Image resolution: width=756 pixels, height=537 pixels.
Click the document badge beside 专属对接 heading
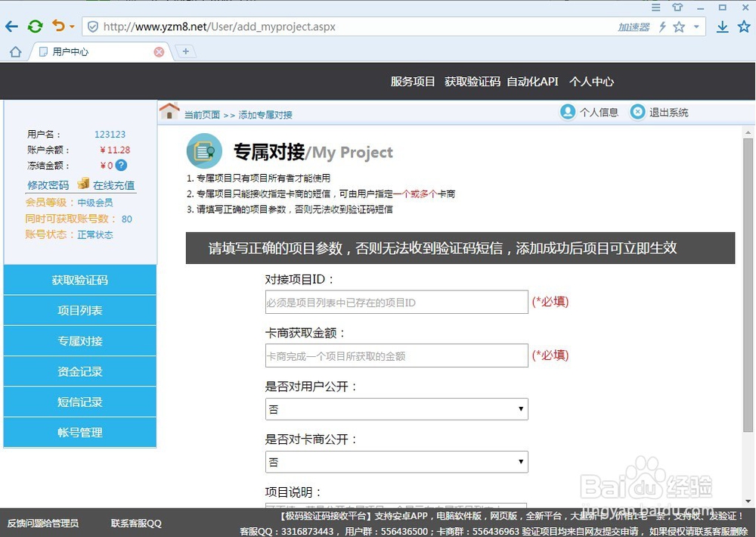pyautogui.click(x=203, y=151)
